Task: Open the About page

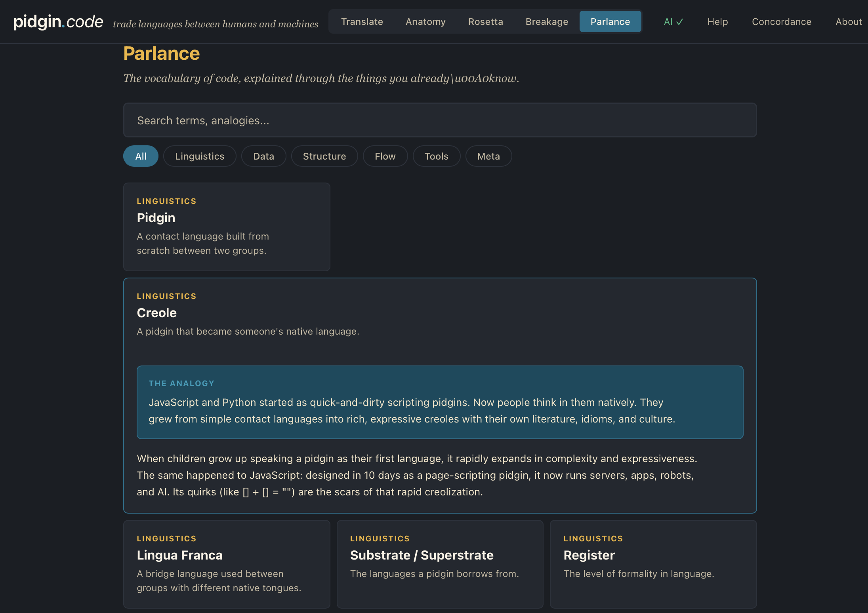Action: click(849, 22)
